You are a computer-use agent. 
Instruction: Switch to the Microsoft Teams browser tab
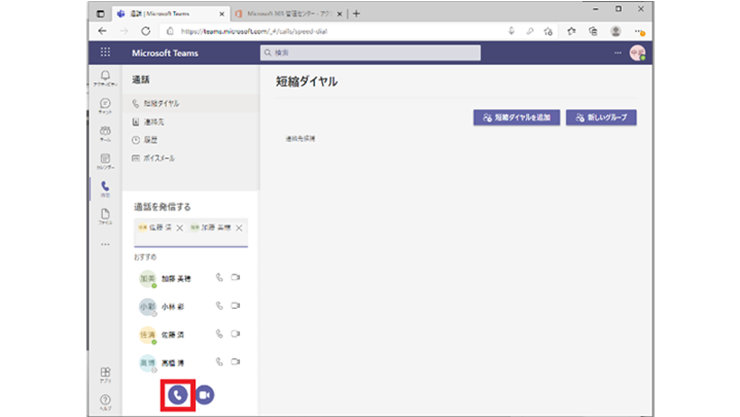(171, 14)
